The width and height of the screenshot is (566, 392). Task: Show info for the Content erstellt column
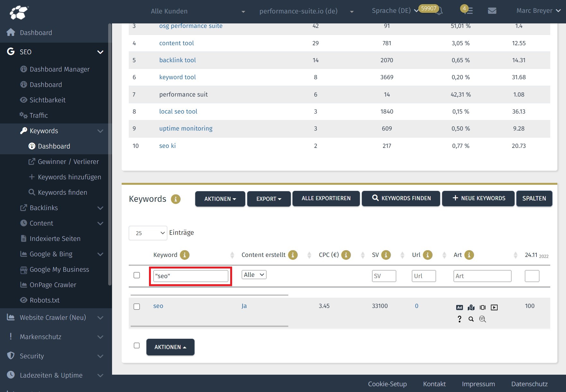(x=293, y=255)
